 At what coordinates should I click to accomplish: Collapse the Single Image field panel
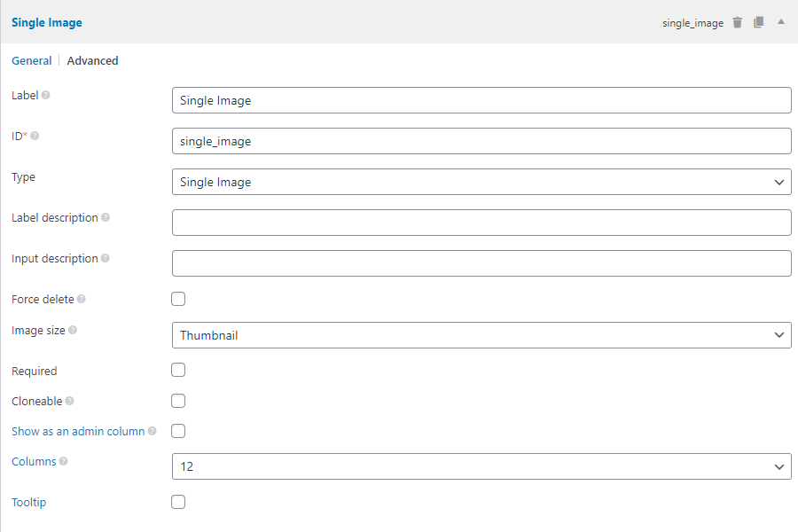[x=781, y=21]
